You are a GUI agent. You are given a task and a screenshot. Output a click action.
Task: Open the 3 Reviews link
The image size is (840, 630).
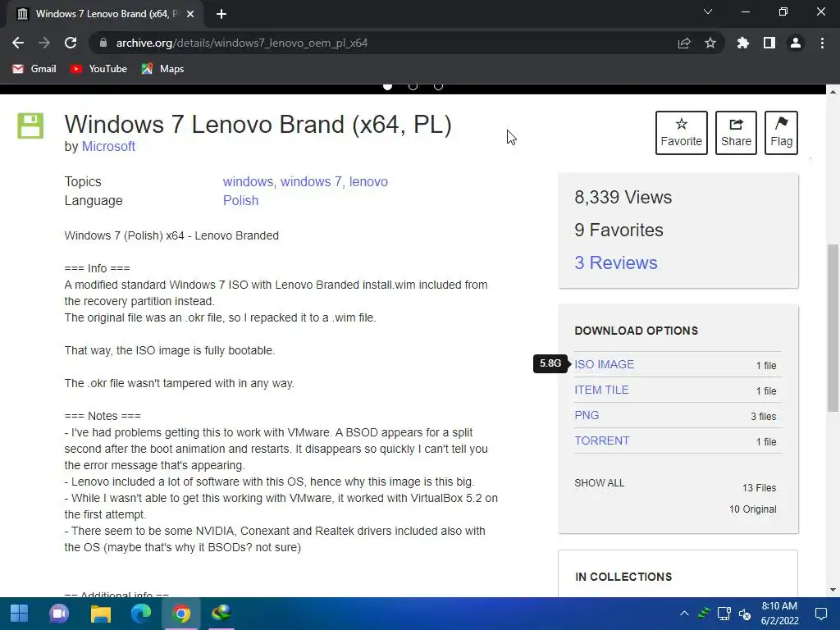tap(615, 262)
